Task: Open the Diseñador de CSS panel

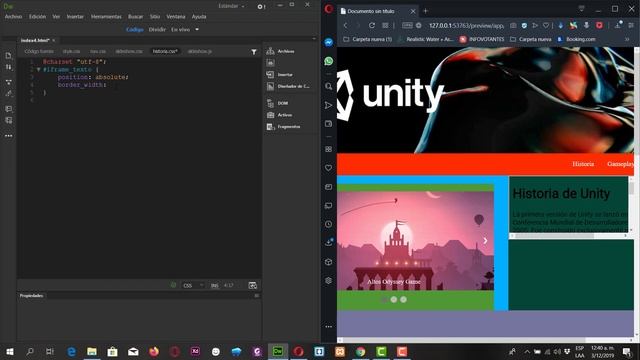Action: (288, 87)
